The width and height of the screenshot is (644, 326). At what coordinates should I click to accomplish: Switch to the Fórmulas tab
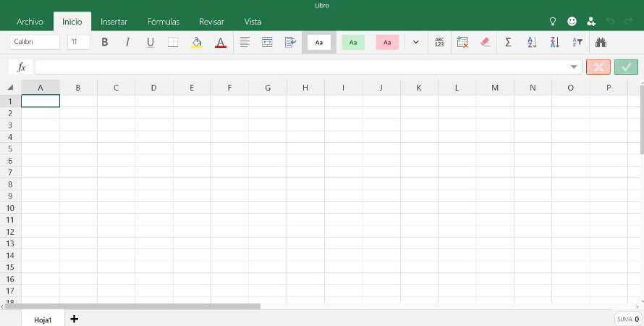point(164,22)
